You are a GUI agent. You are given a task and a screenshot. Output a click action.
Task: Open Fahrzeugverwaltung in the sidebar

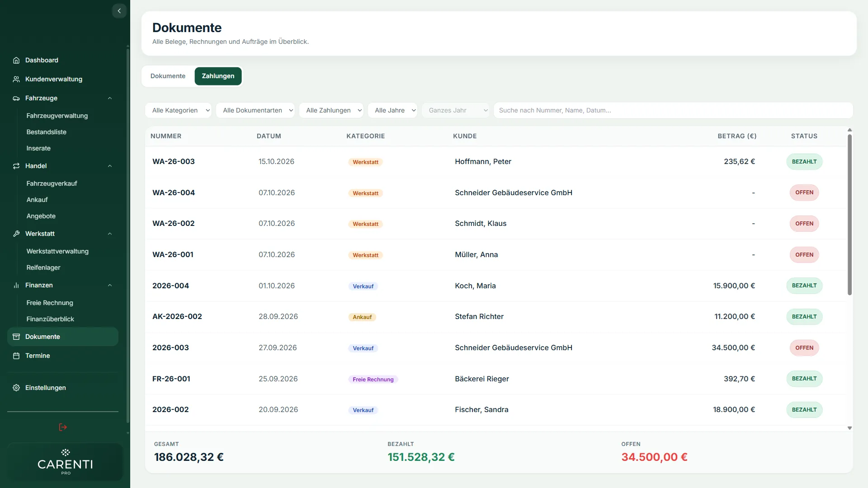57,116
